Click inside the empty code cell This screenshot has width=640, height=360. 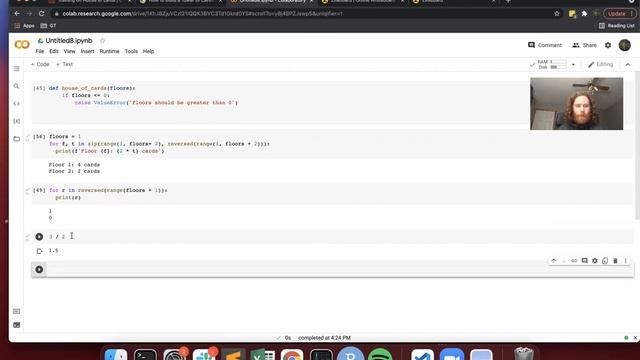pos(339,269)
